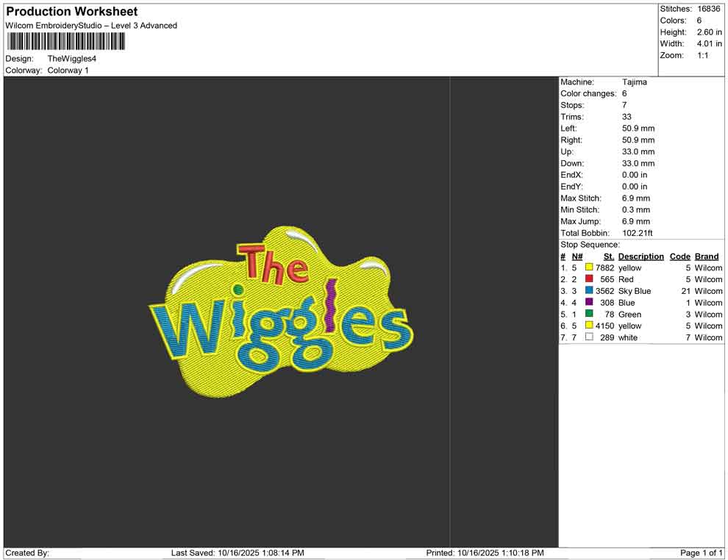Click the Up value 33.0 mm

point(638,151)
